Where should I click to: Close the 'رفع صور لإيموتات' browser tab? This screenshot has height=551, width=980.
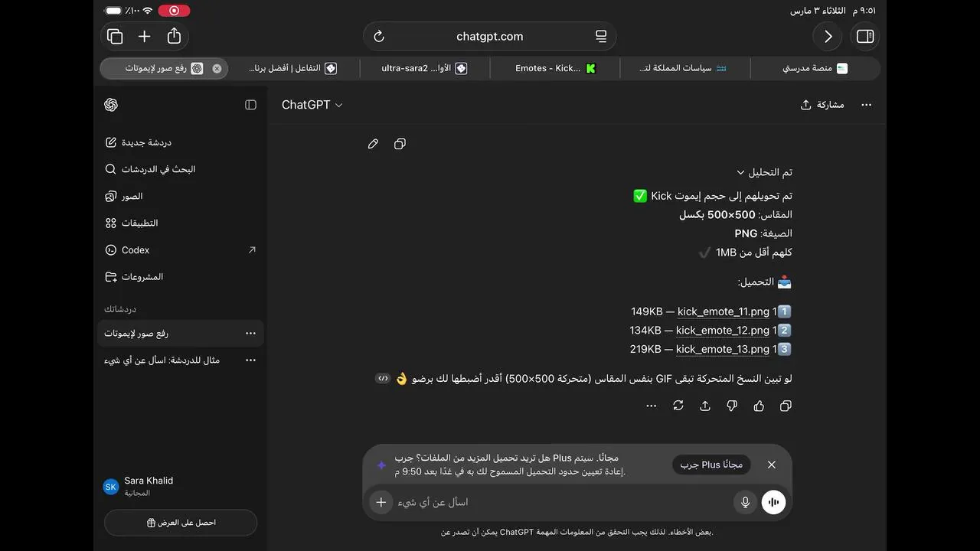(x=217, y=68)
